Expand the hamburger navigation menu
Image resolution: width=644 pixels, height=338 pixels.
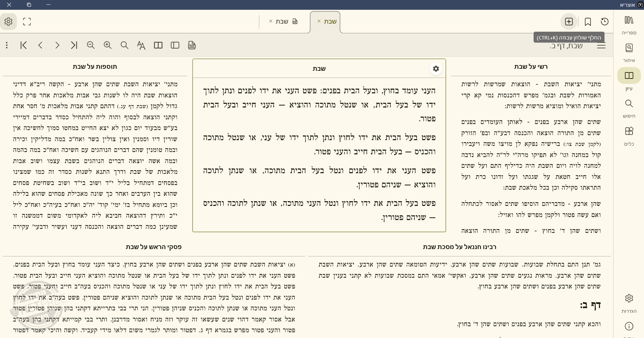coord(601,46)
